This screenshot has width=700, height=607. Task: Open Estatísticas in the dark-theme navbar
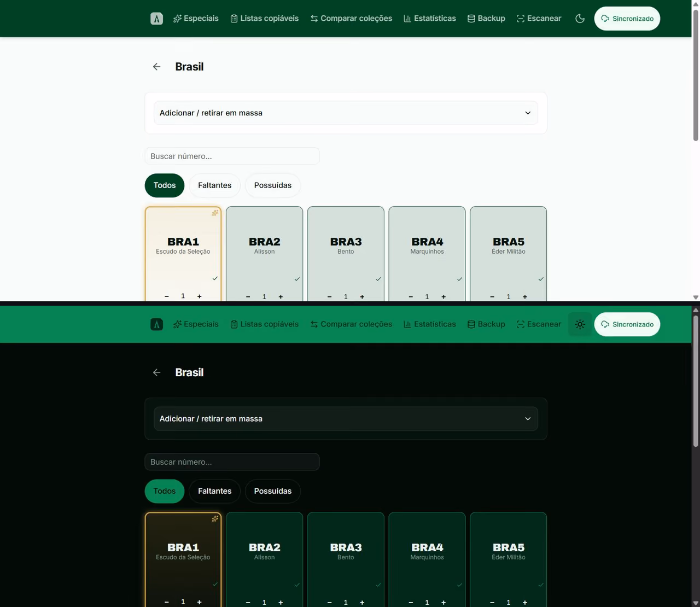(x=430, y=324)
